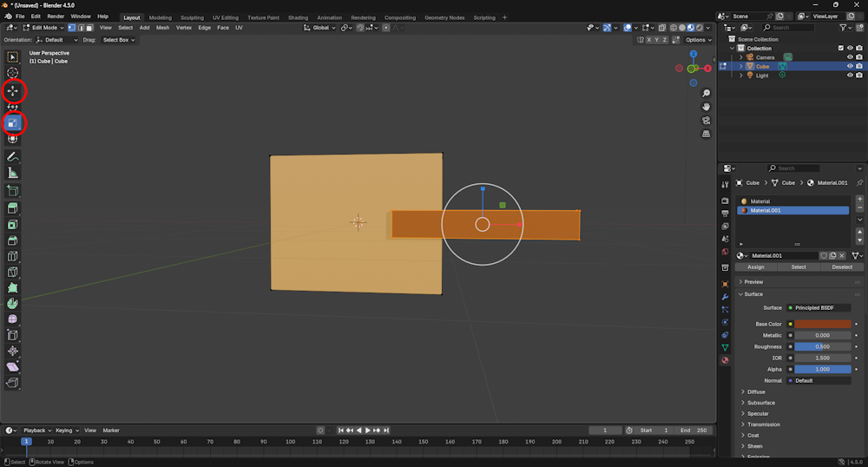Click the zoom magnifier in viewport gizmos
The image size is (868, 467).
tap(707, 94)
